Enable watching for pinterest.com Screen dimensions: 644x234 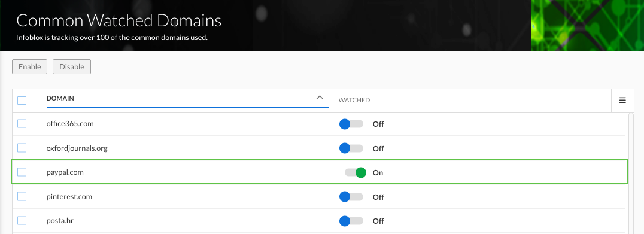click(351, 197)
